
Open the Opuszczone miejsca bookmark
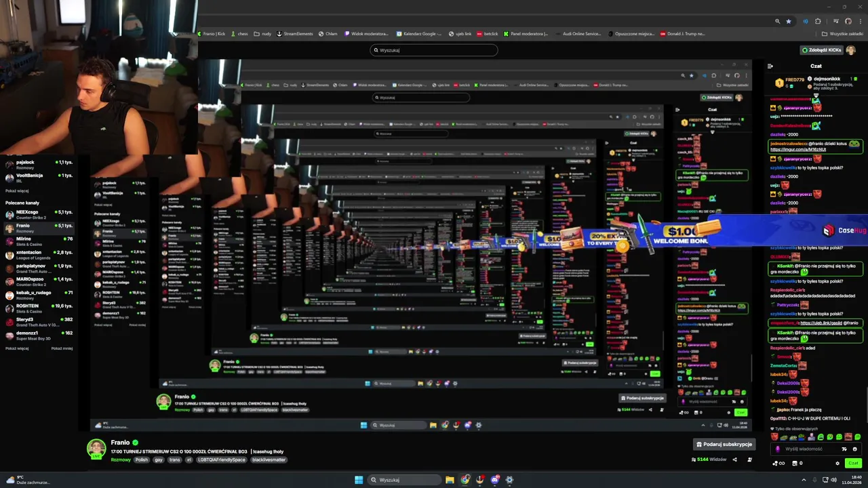click(631, 34)
